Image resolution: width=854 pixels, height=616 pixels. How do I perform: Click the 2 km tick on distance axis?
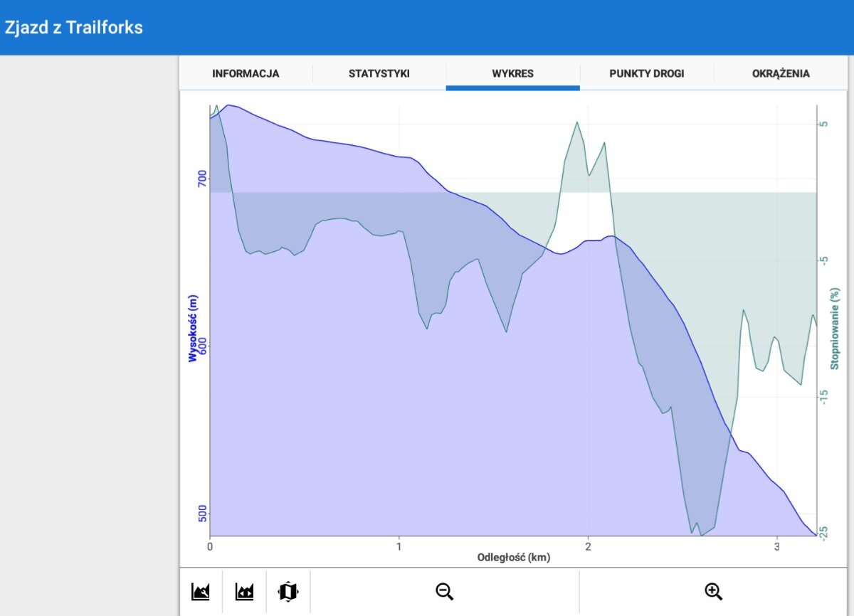point(588,546)
